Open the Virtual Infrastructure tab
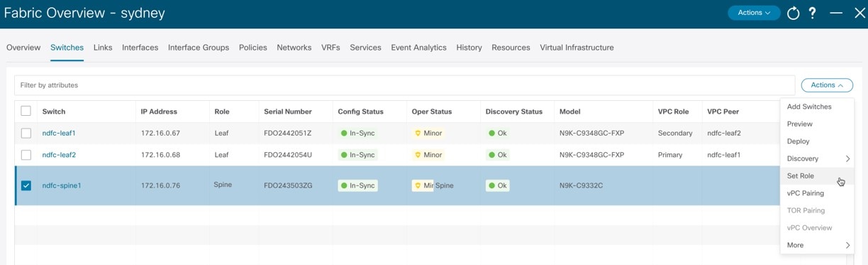Viewport: 868px width, 265px height. point(577,48)
